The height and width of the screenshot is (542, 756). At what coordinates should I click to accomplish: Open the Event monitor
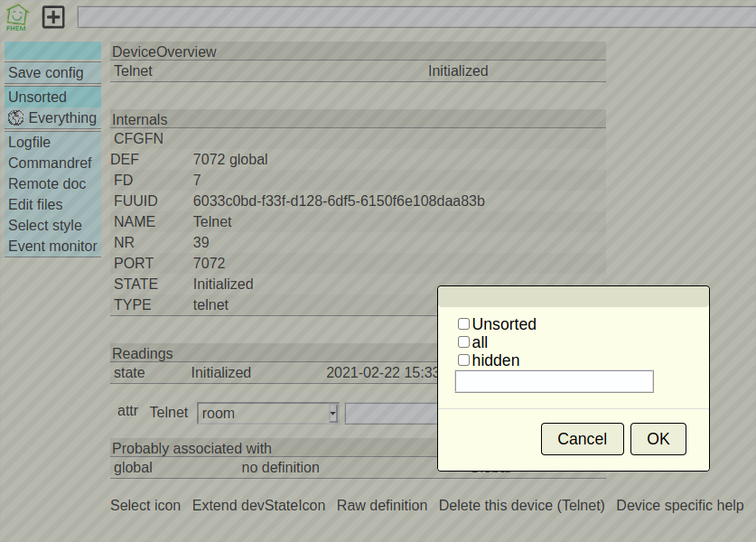coord(52,246)
